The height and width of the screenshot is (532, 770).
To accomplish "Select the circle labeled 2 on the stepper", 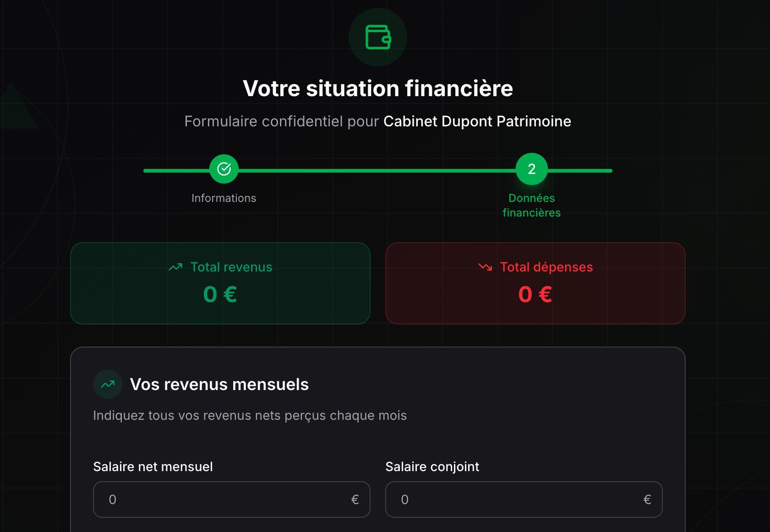I will tap(531, 169).
